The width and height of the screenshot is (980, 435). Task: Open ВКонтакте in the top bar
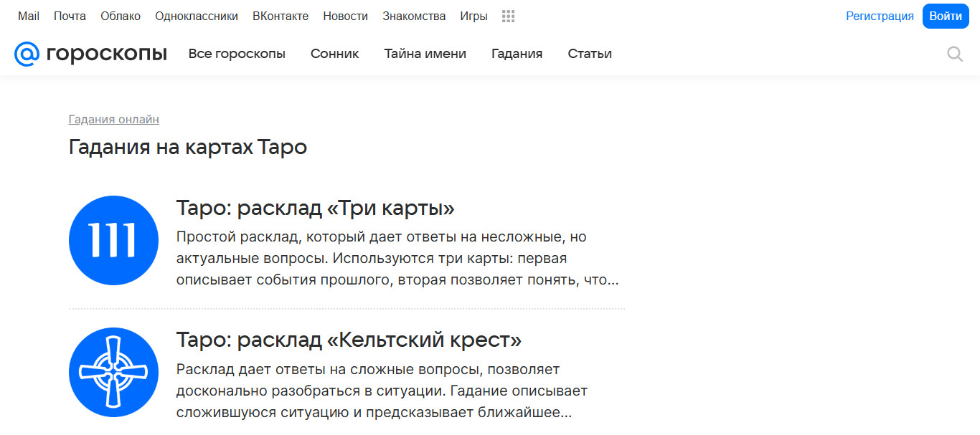[281, 16]
